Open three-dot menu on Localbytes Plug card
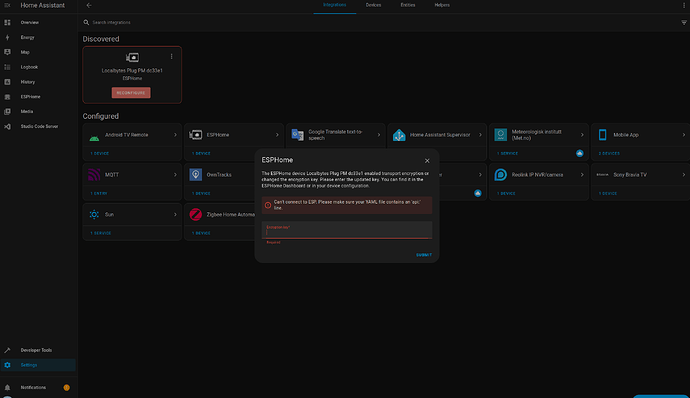Viewport: 690px width, 398px height. coord(172,56)
